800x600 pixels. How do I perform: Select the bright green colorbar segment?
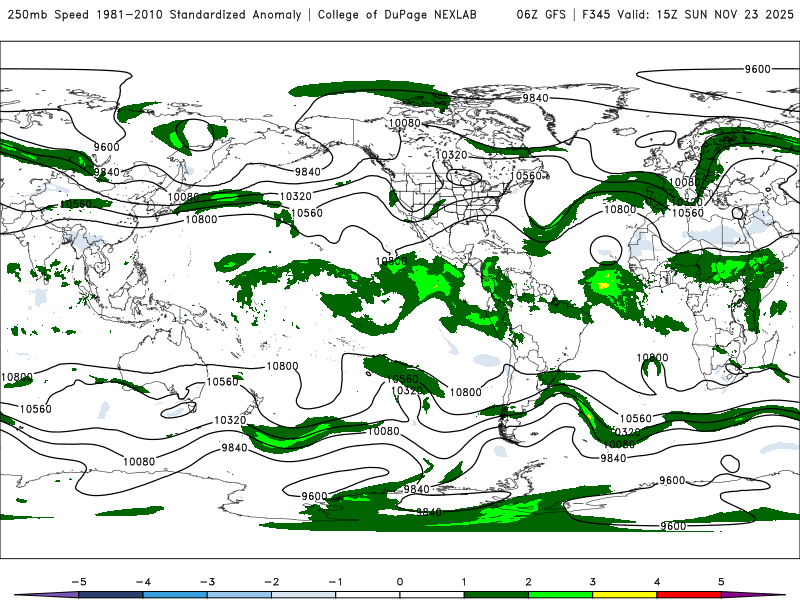pos(561,595)
